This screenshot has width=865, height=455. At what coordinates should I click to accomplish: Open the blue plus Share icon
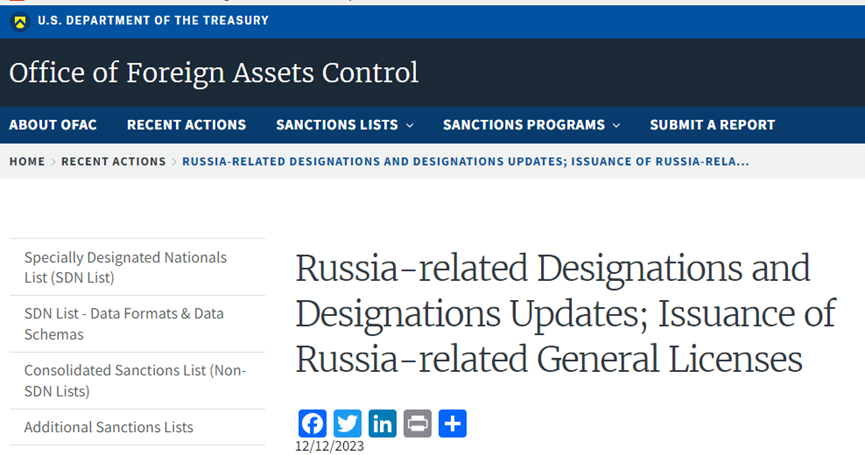pyautogui.click(x=452, y=424)
